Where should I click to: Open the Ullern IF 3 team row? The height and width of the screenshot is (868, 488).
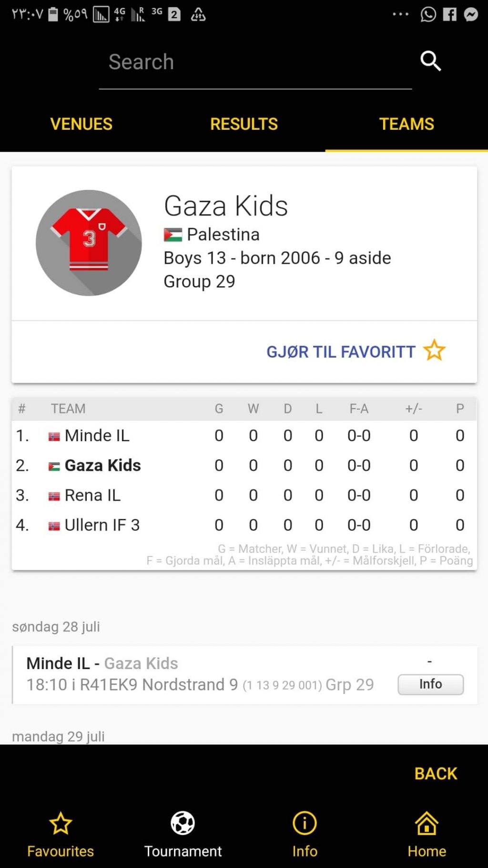coord(244,525)
